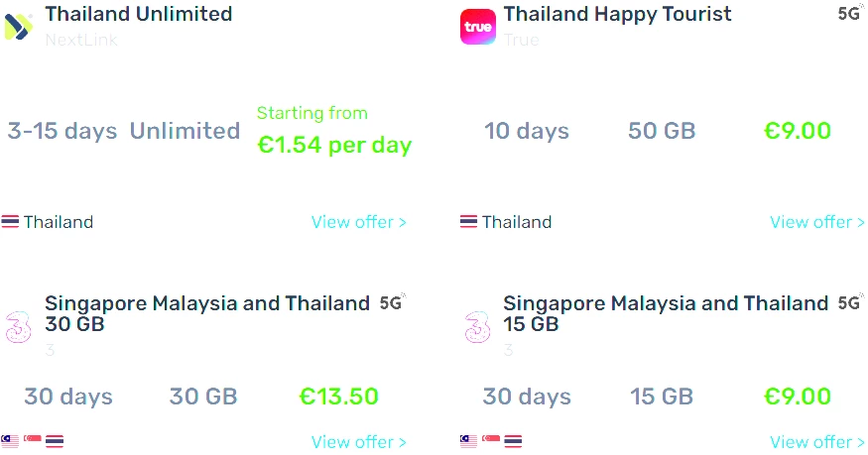This screenshot has width=868, height=455.
Task: Click the NextLink logo on Thailand Unlimited
Action: (19, 26)
